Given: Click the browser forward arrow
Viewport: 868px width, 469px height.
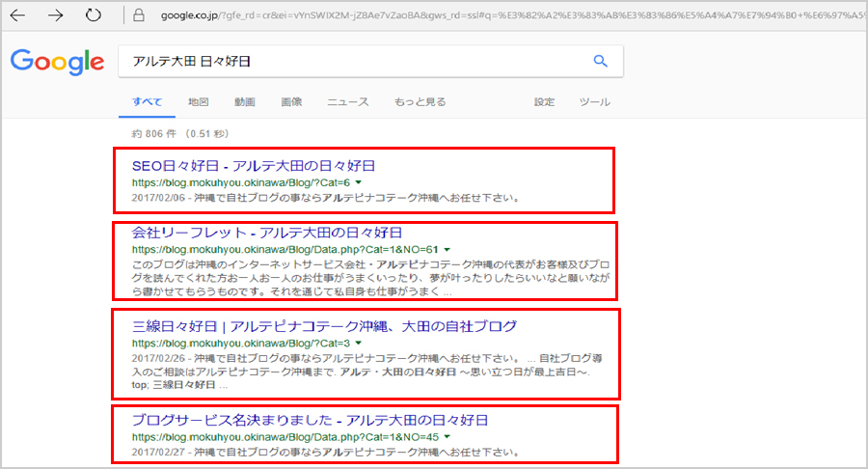Looking at the screenshot, I should 56,15.
